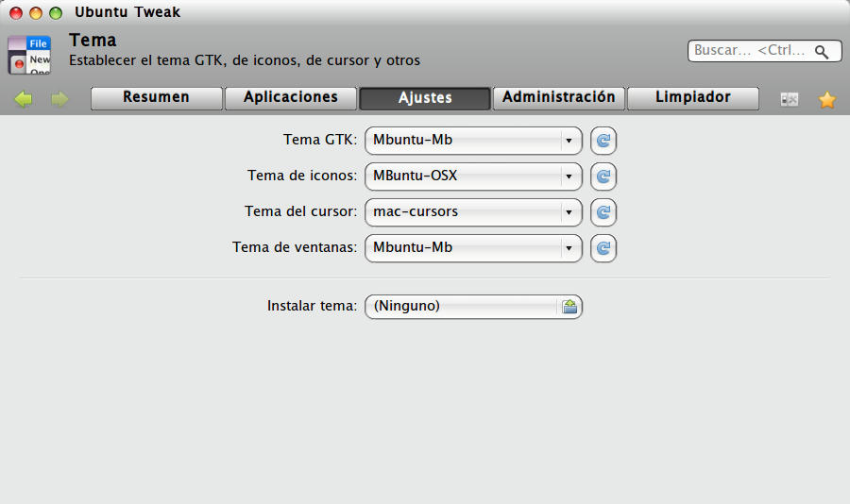
Task: Click the 'Ubuntu Tweak' window title
Action: (127, 12)
